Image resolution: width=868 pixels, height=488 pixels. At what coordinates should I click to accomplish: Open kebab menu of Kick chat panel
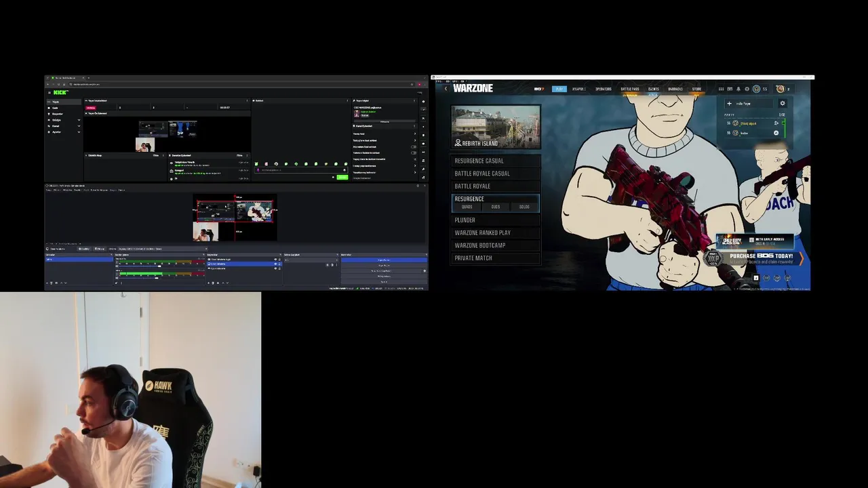(347, 100)
